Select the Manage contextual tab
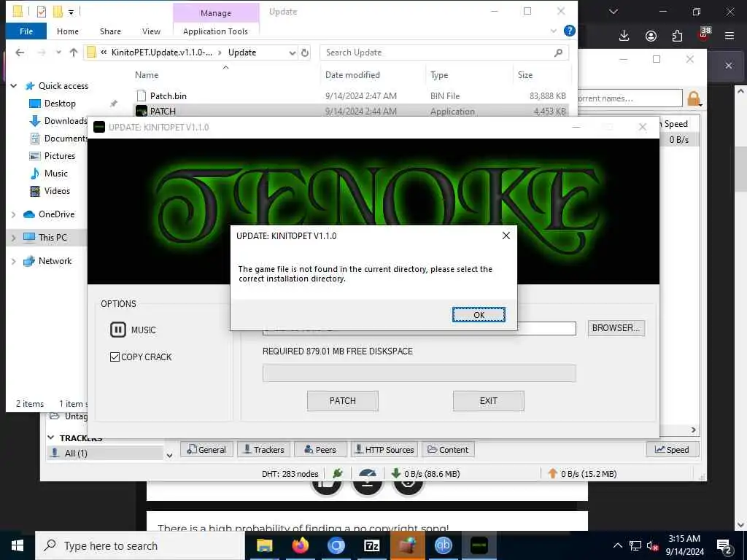Screen dimensions: 747x560 (216, 13)
